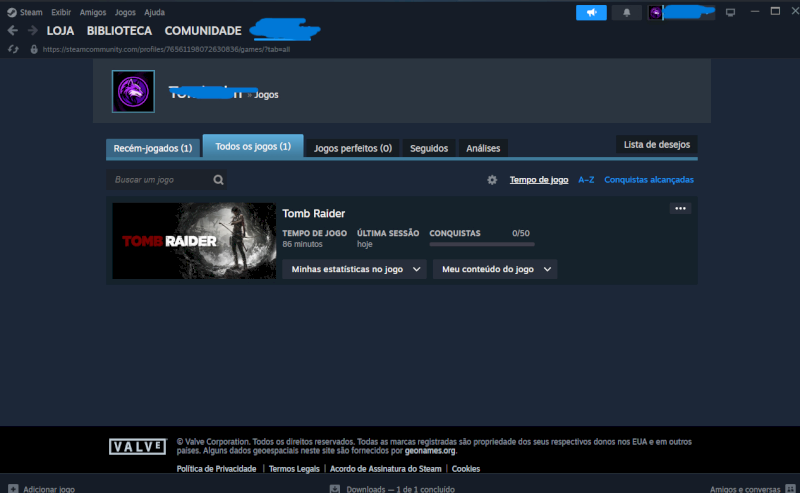Screen dimensions: 800x493
Task: Open Acordo de Assinatura do Steam
Action: 386,469
